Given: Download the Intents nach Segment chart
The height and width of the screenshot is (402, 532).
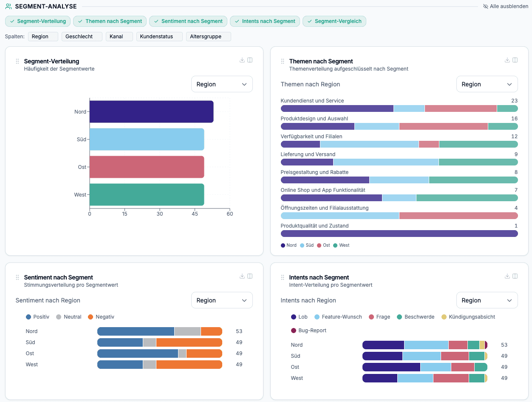Looking at the screenshot, I should point(507,276).
